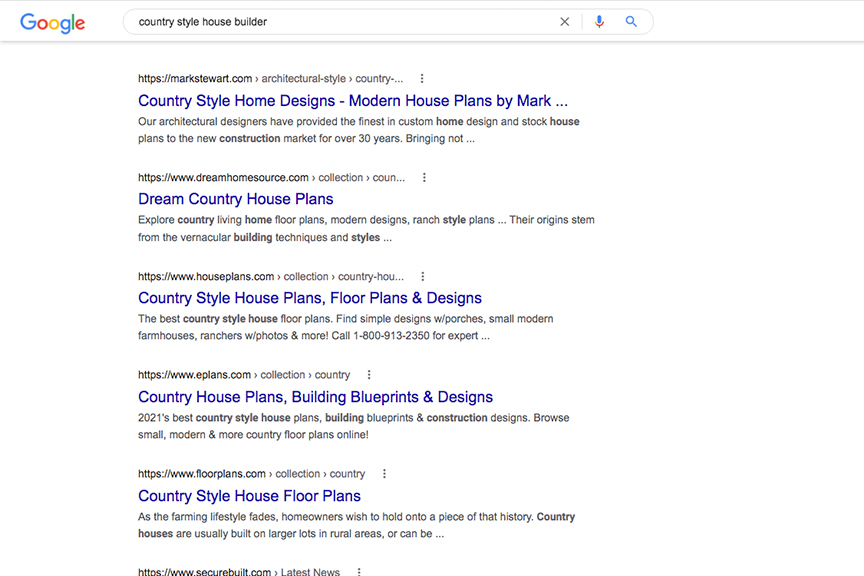This screenshot has height=576, width=864.
Task: Click the dreamhomesource.com URL breadcrumb
Action: (271, 177)
